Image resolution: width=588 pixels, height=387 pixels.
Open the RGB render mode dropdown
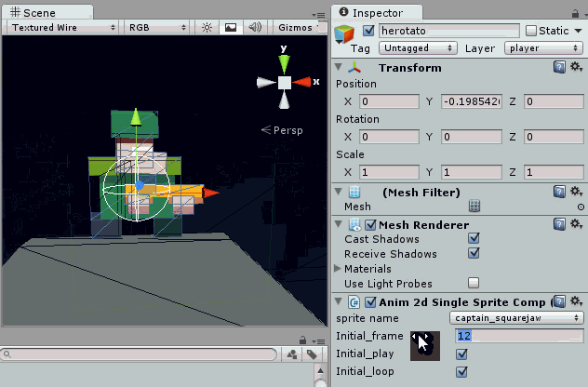point(156,27)
